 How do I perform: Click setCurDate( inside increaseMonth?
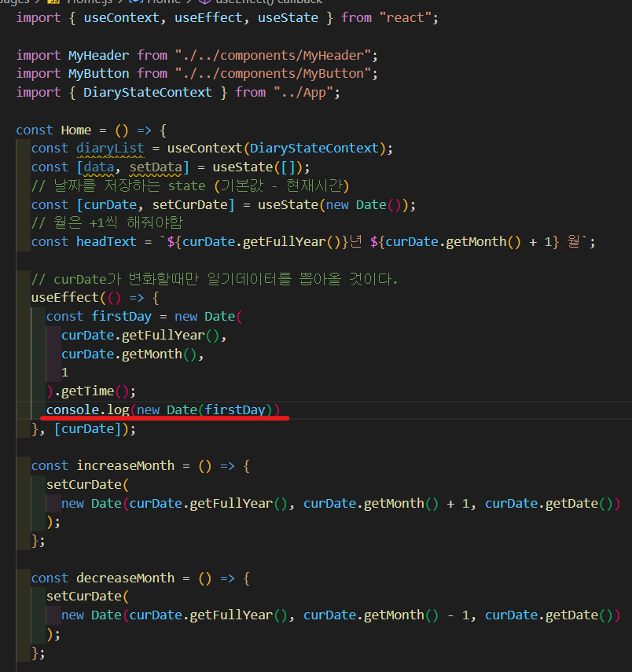tap(87, 485)
